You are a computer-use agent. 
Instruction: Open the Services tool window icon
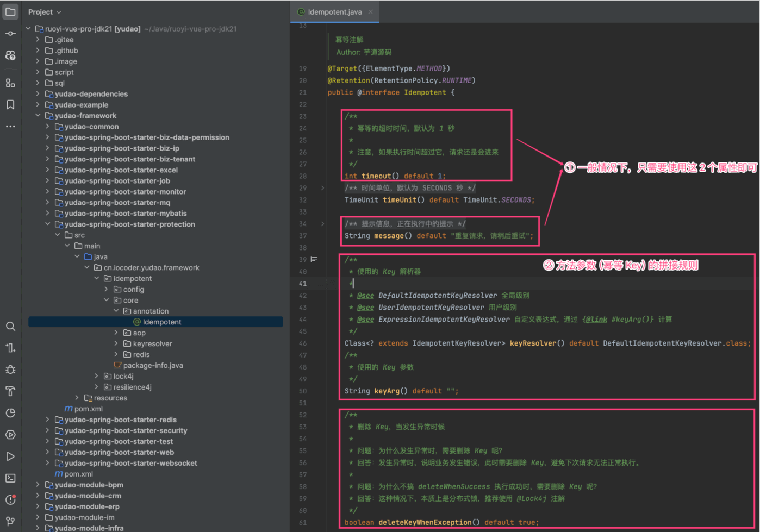(10, 435)
